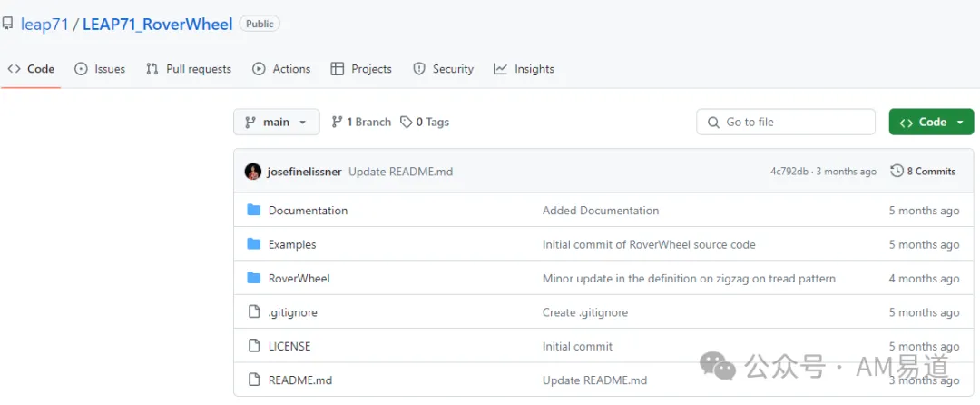
Task: Open the Examples folder
Action: [292, 244]
